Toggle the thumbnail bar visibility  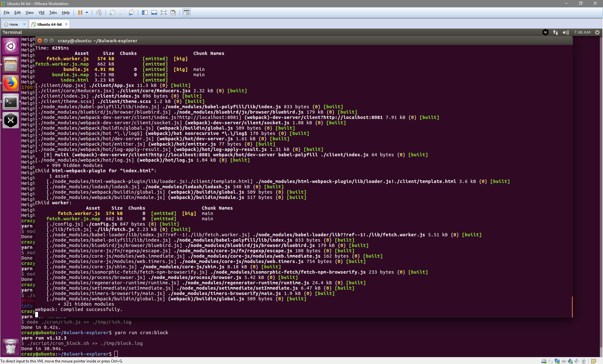click(154, 13)
